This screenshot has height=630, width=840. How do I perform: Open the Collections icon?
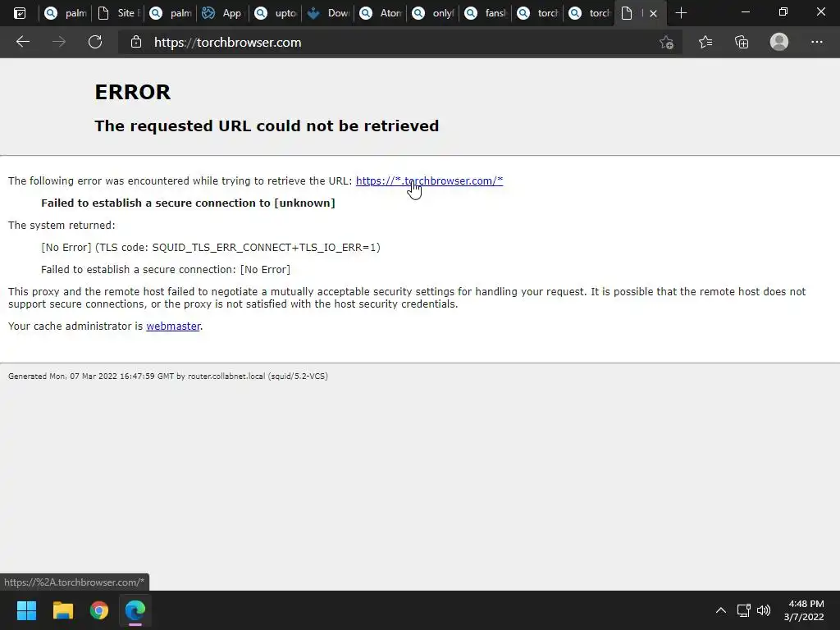(x=742, y=42)
